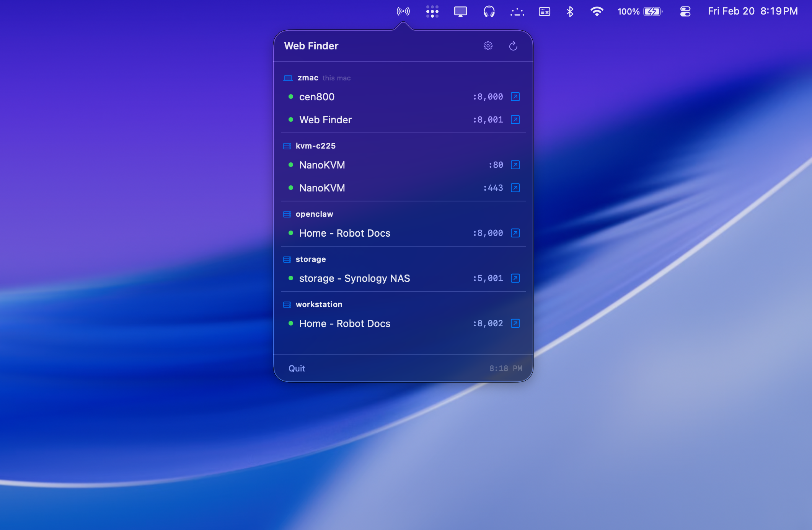
Task: Quit the Web Finder app
Action: tap(297, 368)
